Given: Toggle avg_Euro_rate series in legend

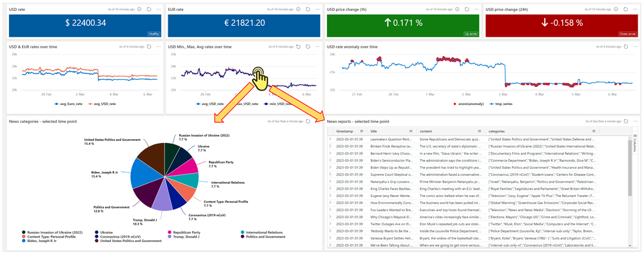Looking at the screenshot, I should click(x=68, y=104).
